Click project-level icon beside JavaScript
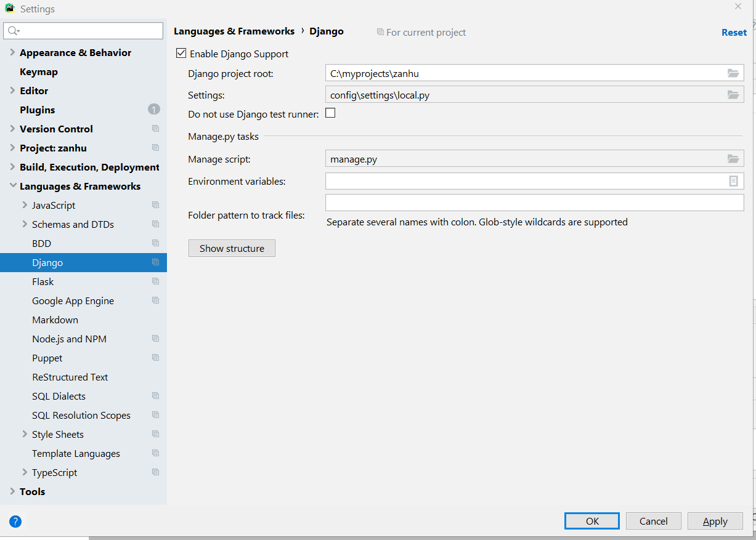This screenshot has height=540, width=756. [155, 205]
